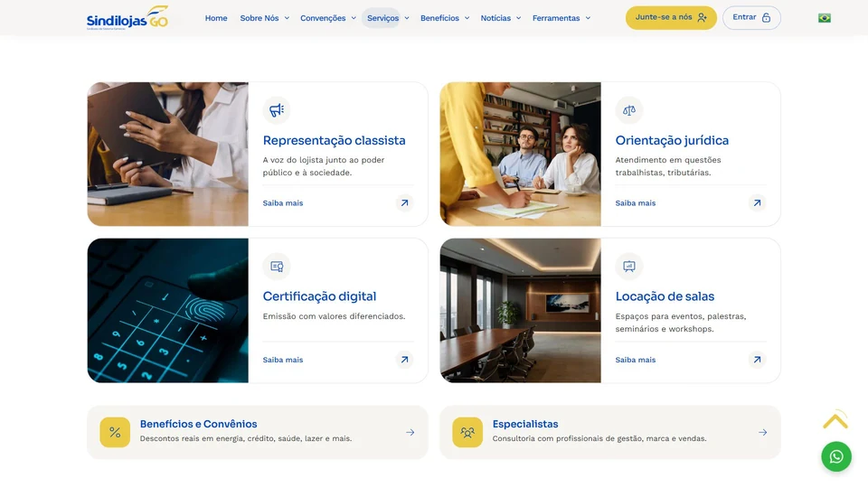Open the Orientação jurídica heading
This screenshot has width=868, height=488.
[672, 141]
